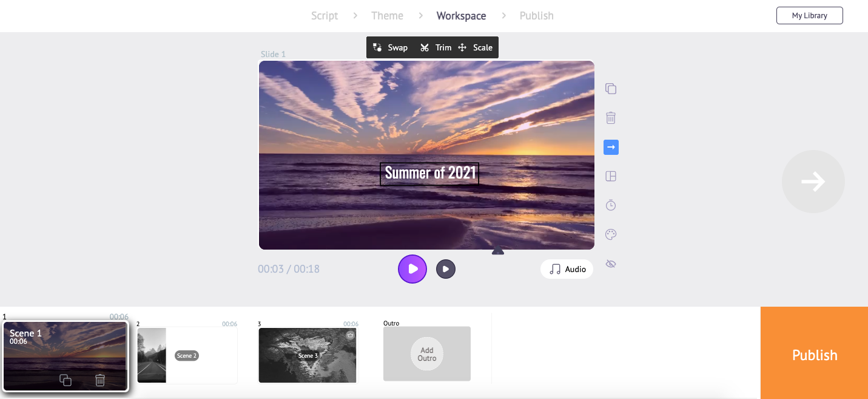Duplicate the slide using the copy icon
Screen dimensions: 868x399
click(611, 88)
